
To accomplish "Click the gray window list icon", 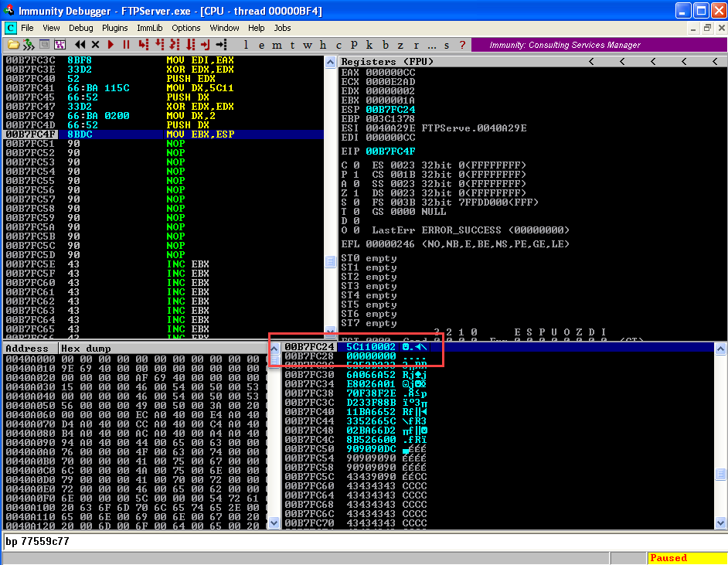I will (x=45, y=45).
